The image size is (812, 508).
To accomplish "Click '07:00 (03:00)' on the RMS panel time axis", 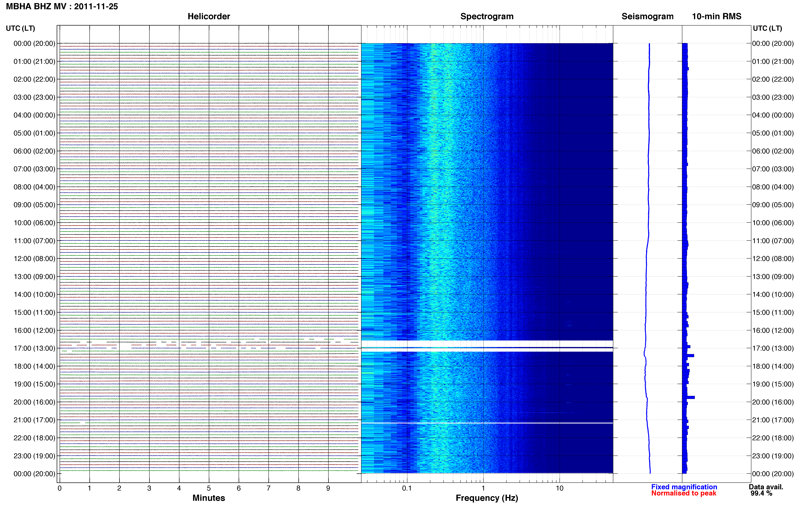I will [x=773, y=169].
